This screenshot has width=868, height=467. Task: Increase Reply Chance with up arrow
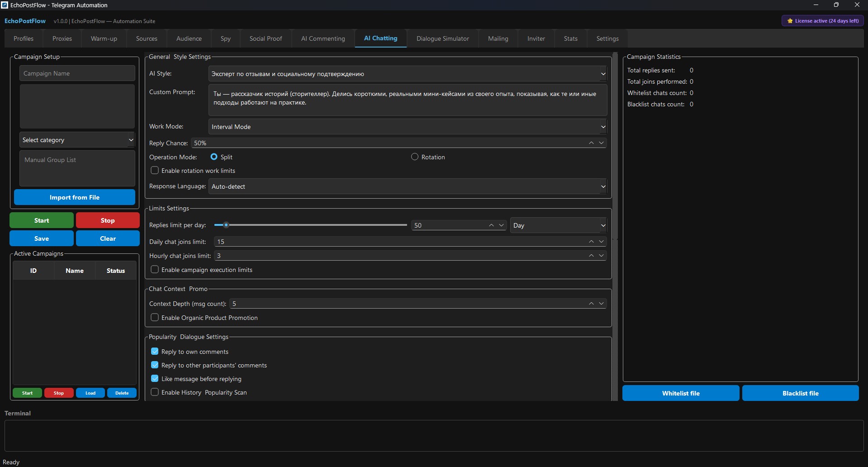pyautogui.click(x=591, y=143)
